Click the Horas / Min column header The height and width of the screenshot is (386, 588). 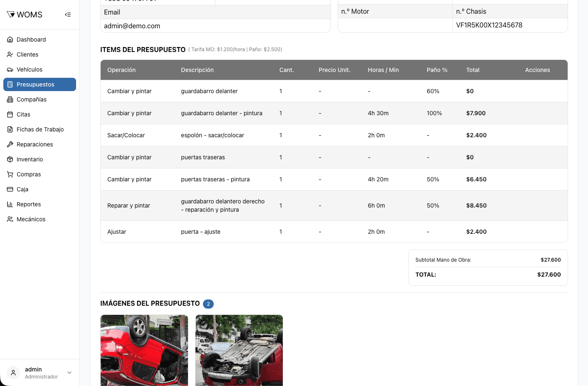[x=383, y=70]
